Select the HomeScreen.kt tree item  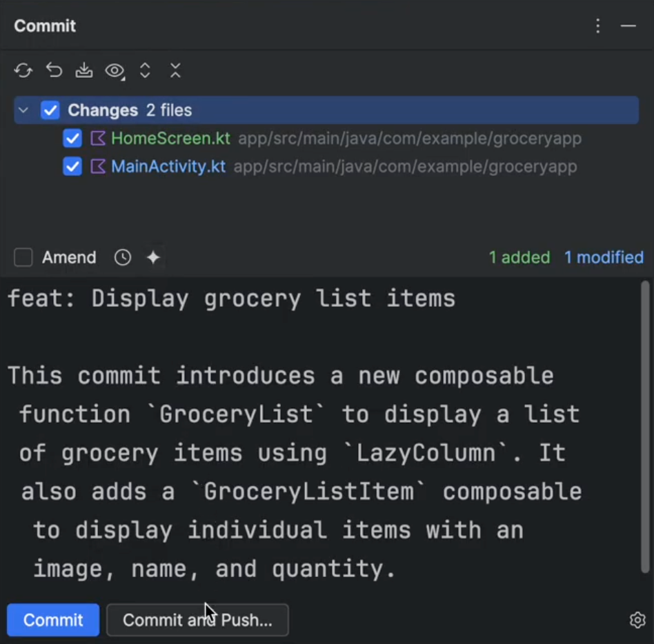170,138
